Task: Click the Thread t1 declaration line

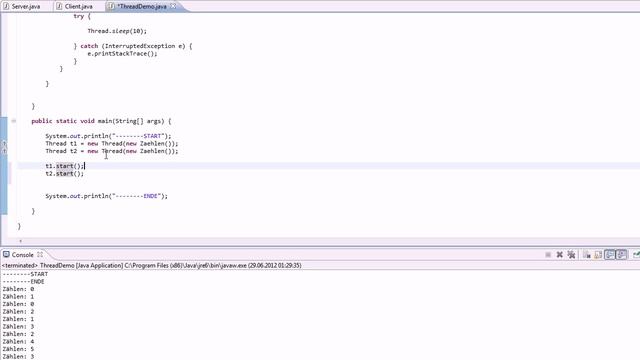Action: (112, 144)
